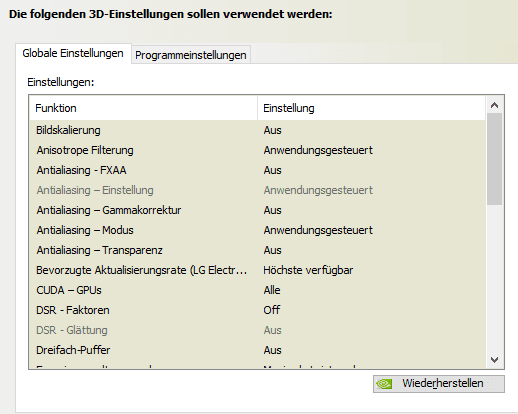The width and height of the screenshot is (518, 414).
Task: Select the Antialiasing – Einstellung row
Action: (257, 190)
